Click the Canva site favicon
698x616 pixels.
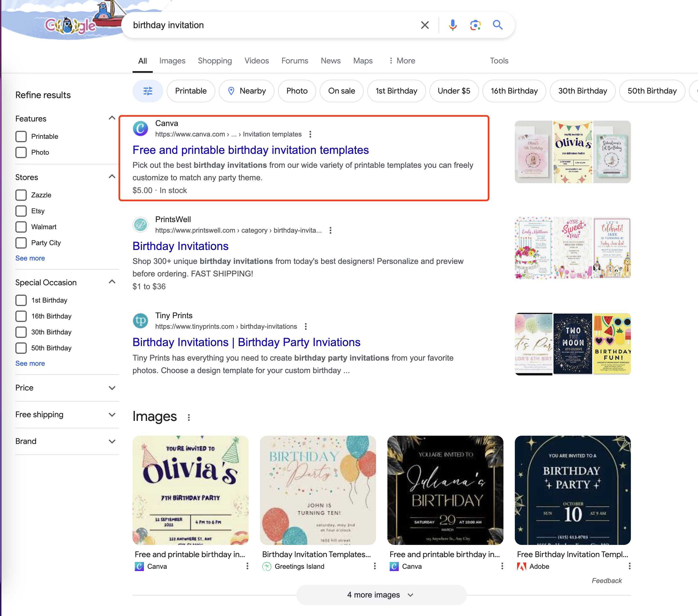click(140, 129)
